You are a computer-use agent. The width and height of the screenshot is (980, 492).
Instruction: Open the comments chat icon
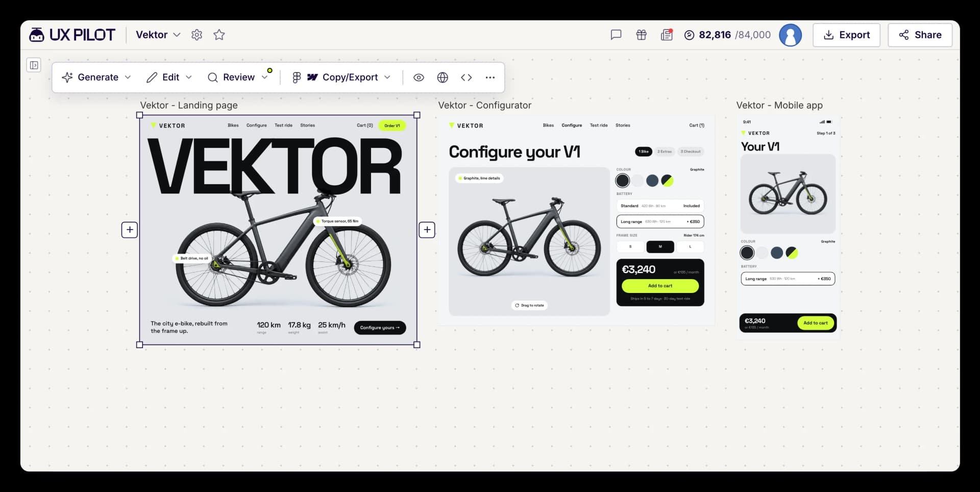tap(616, 35)
